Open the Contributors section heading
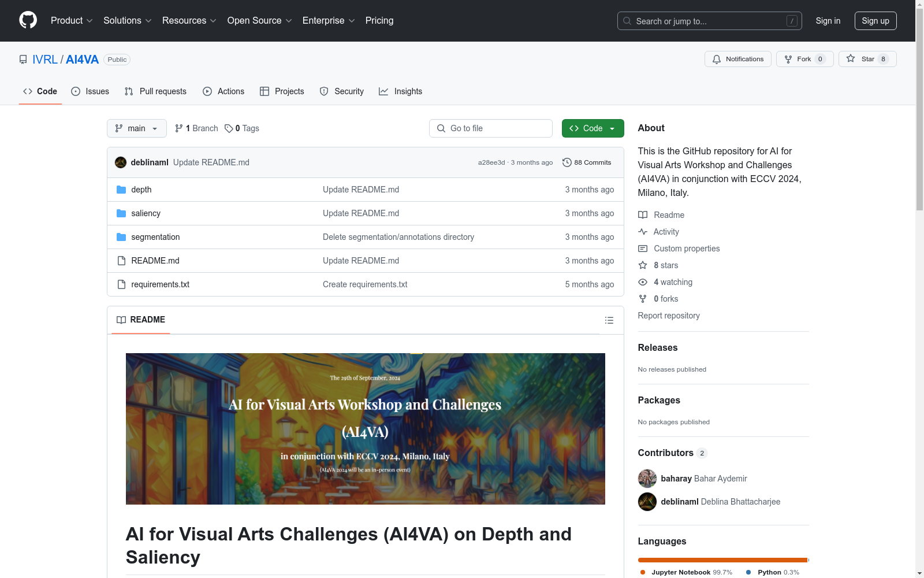 click(673, 453)
